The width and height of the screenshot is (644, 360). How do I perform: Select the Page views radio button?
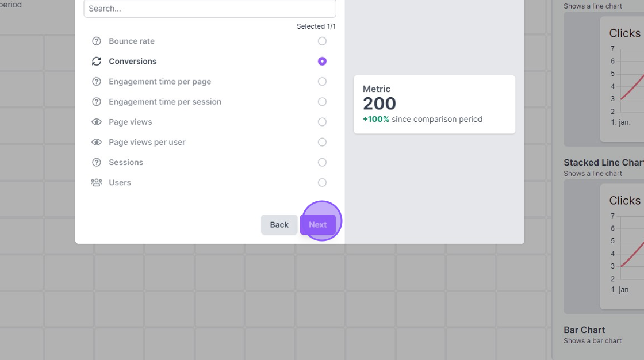(322, 122)
